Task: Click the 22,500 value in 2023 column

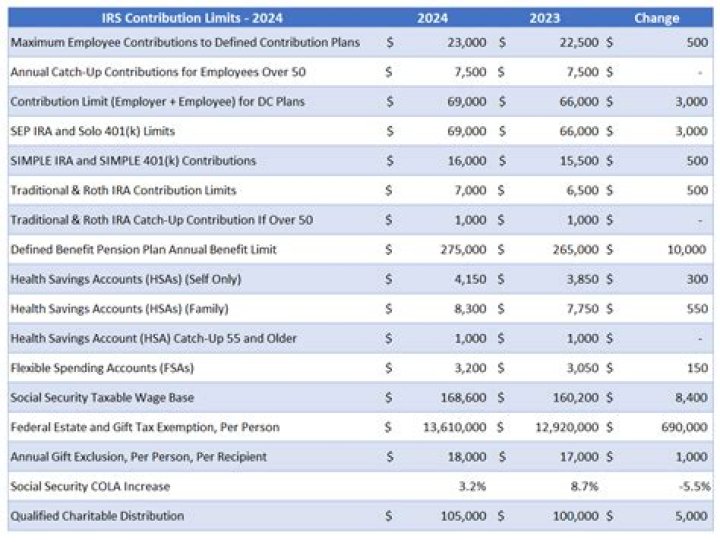Action: click(x=579, y=42)
